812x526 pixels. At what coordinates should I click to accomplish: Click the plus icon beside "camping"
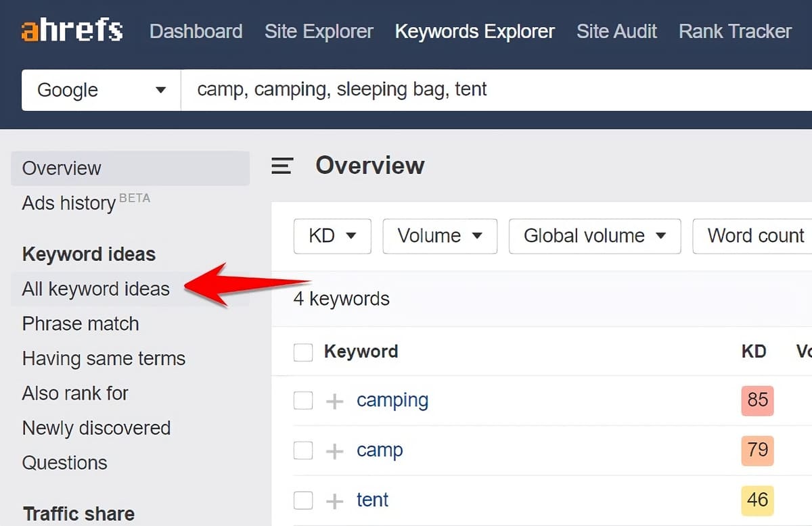pos(334,400)
